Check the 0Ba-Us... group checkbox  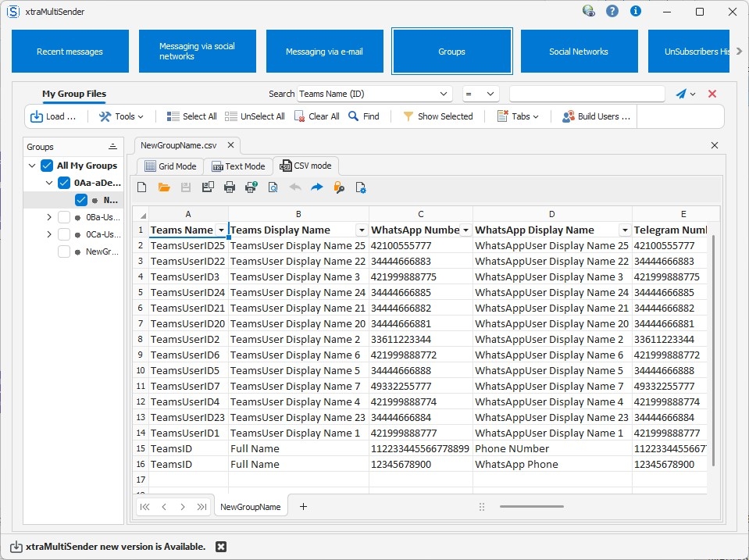(64, 217)
